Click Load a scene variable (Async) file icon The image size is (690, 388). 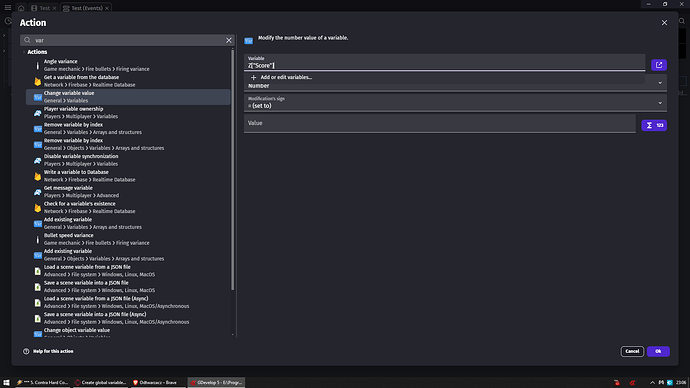tap(37, 303)
